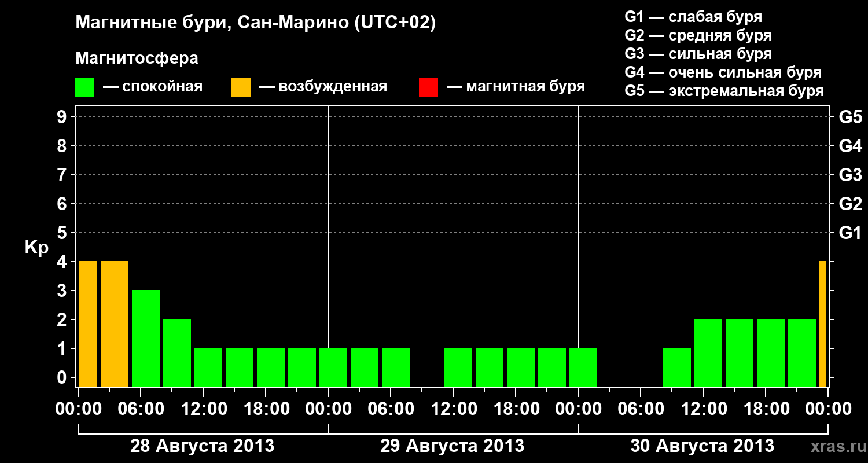868x463 pixels.
Task: Select the title 'Магнитные бури, Сан-Марино (UTC+02)'
Action: pos(255,23)
